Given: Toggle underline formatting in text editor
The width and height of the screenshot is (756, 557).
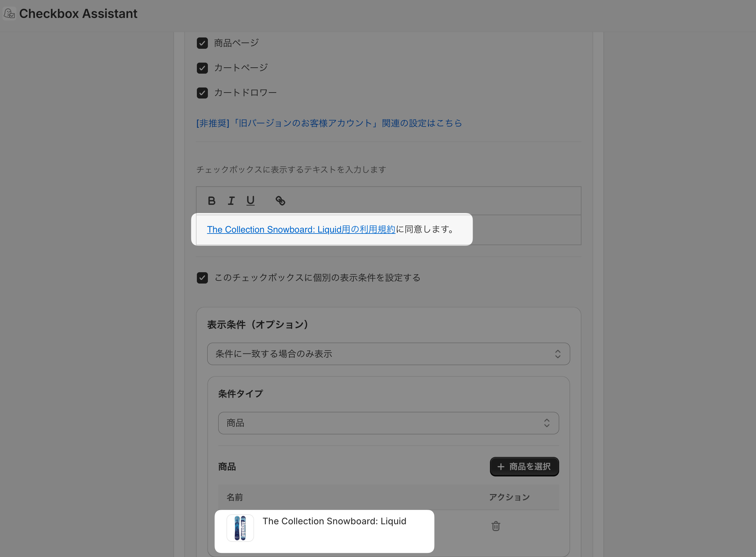Looking at the screenshot, I should [250, 201].
